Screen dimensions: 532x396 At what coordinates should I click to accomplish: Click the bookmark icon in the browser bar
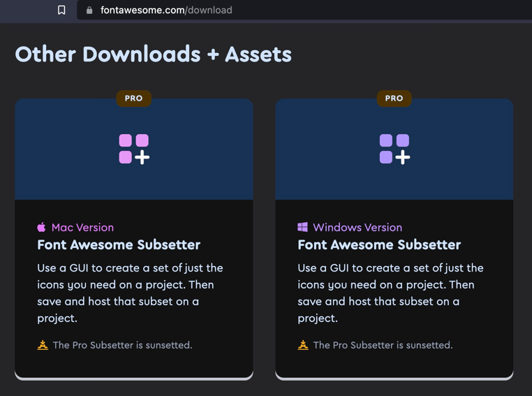point(61,10)
